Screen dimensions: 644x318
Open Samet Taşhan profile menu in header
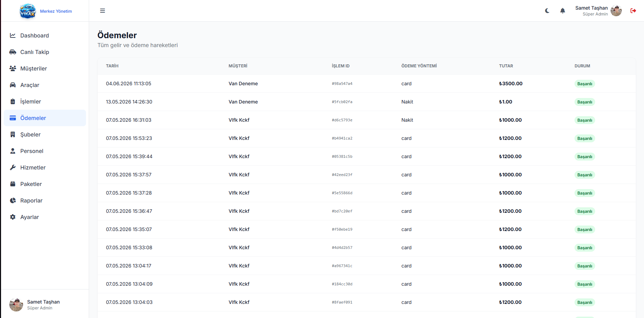coord(598,11)
